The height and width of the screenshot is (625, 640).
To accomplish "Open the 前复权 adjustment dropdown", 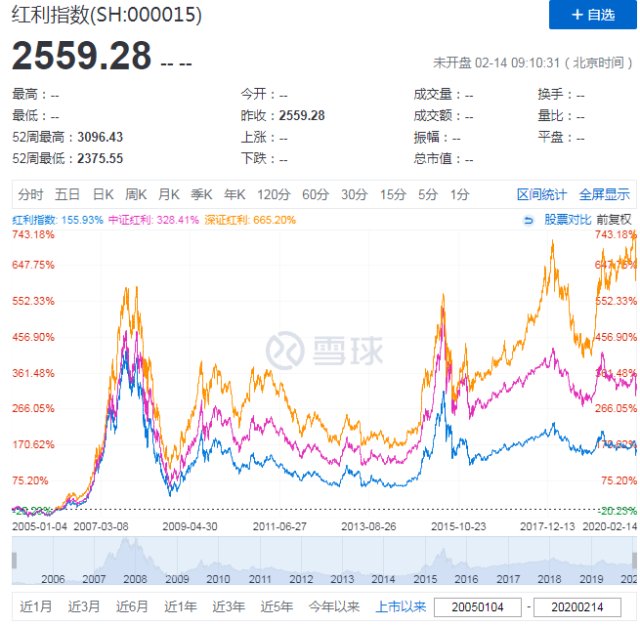I will tap(613, 220).
